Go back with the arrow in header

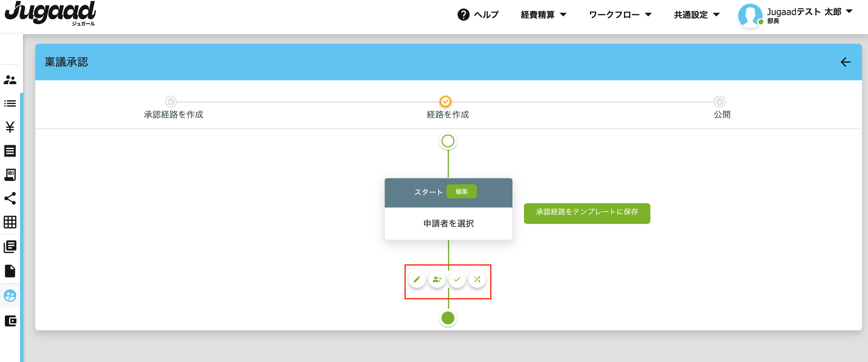click(845, 62)
